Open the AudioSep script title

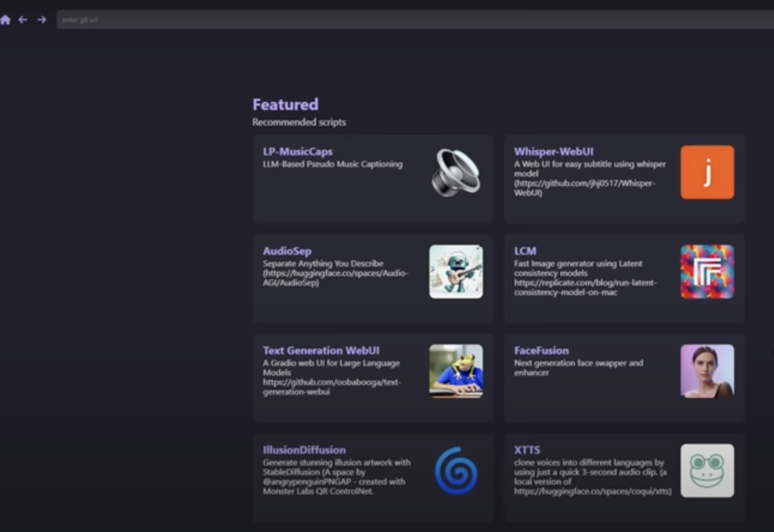[x=287, y=251]
